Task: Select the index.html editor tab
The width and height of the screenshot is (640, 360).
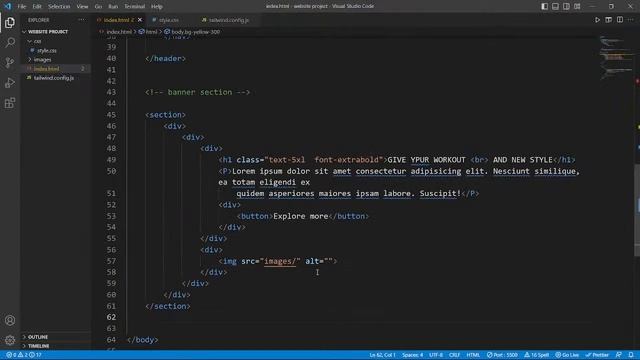Action: [118, 20]
